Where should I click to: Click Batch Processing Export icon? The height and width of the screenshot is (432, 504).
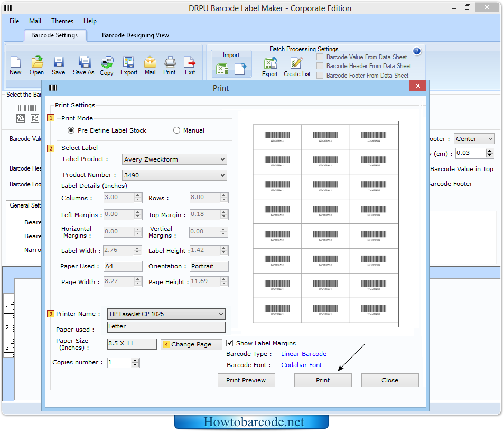point(270,63)
